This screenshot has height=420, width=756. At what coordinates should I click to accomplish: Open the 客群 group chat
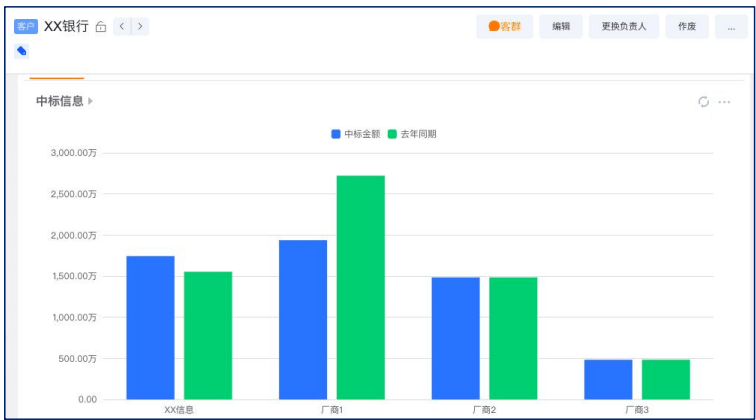(504, 27)
